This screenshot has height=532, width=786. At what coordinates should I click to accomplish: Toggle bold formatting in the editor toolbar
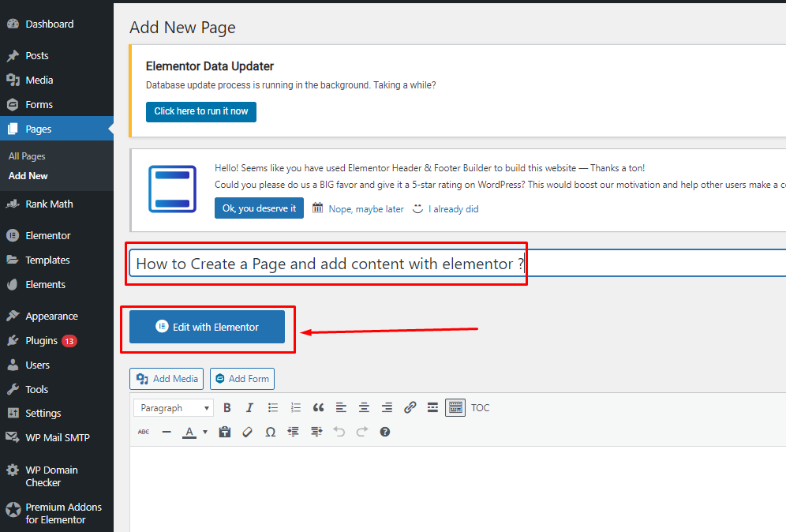(227, 407)
